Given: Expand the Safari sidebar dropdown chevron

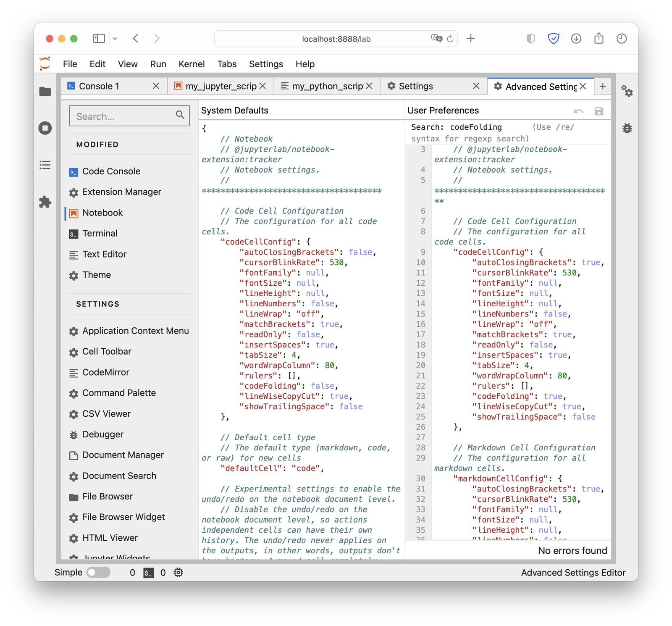Looking at the screenshot, I should [x=115, y=39].
